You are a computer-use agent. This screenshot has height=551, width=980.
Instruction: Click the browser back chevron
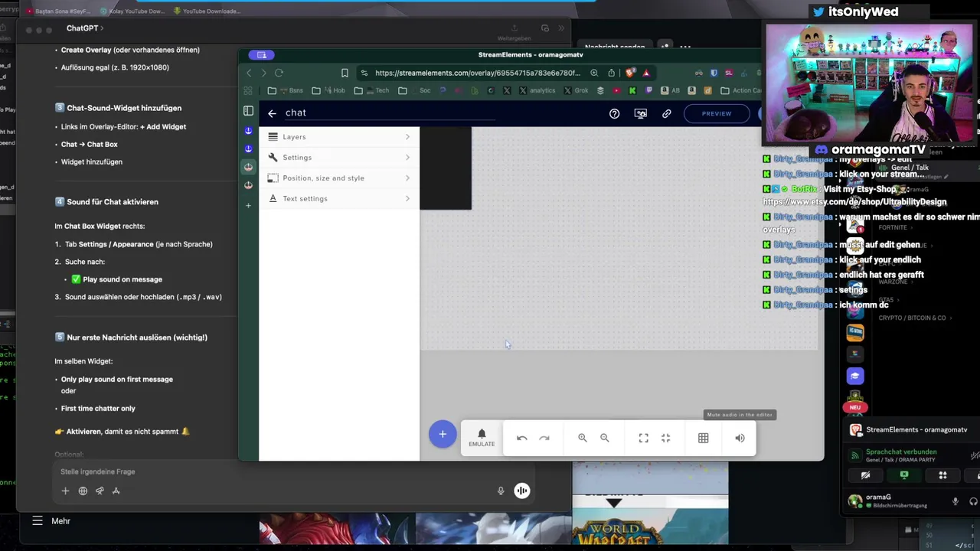point(249,73)
